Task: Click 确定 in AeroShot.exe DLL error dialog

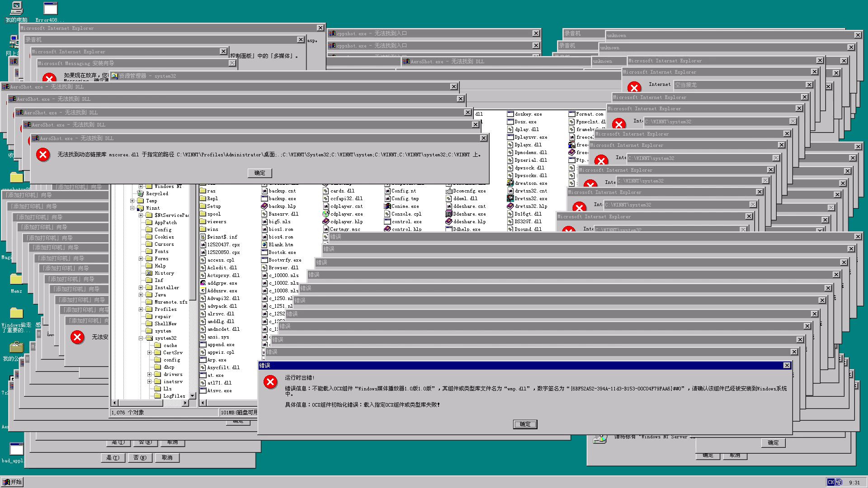Action: [259, 173]
